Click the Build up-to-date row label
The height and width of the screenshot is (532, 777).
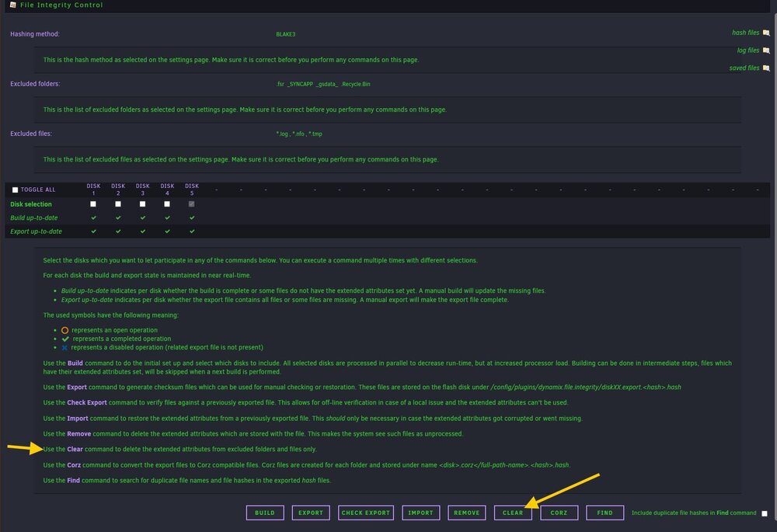pyautogui.click(x=33, y=218)
